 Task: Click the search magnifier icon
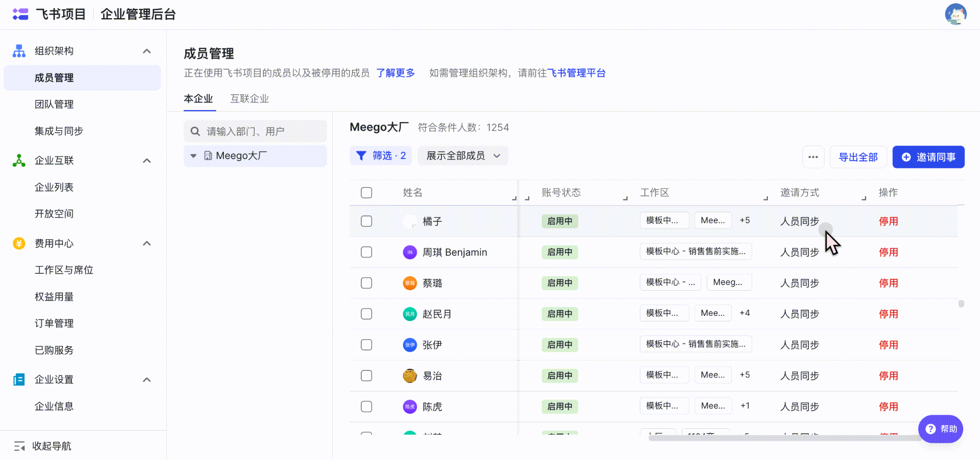click(x=195, y=132)
